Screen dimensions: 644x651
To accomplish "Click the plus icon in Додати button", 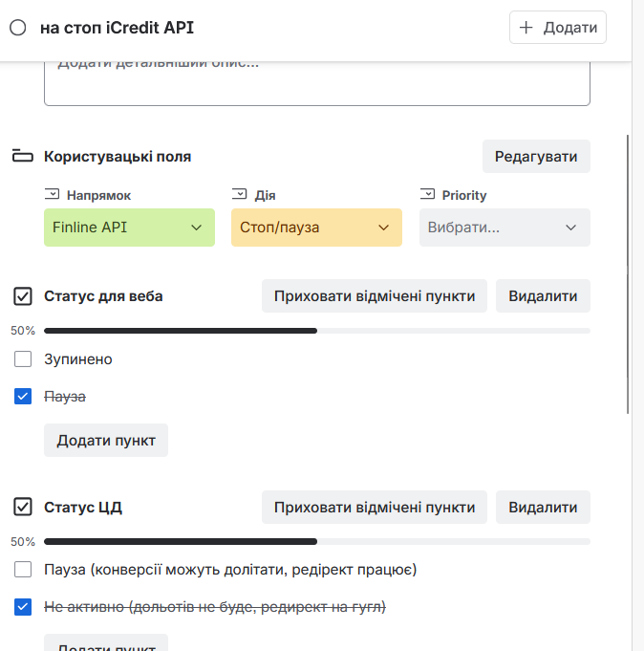I will (526, 28).
